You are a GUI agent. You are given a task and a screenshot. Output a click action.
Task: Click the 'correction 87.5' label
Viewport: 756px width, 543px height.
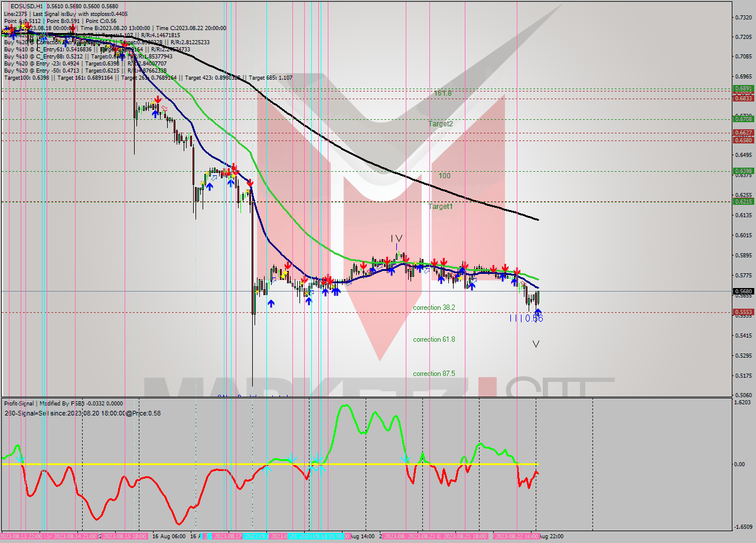(x=434, y=374)
